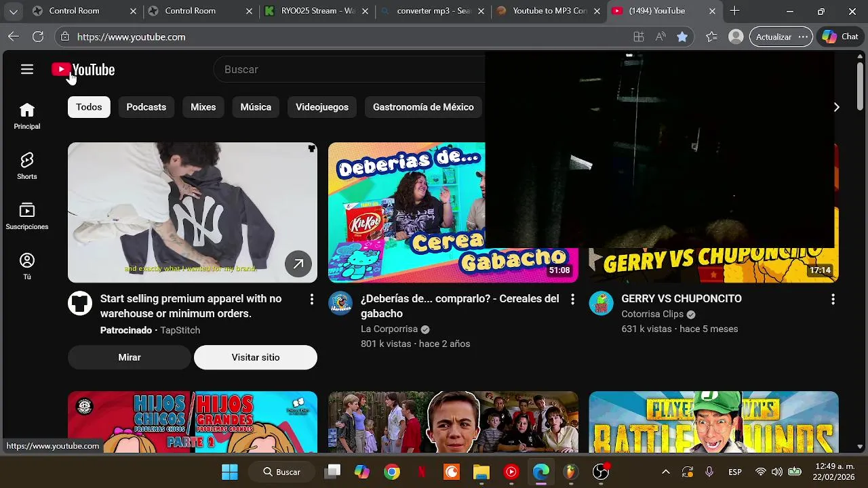Viewport: 868px width, 488px height.
Task: Show more category chips with right chevron
Action: coord(836,107)
